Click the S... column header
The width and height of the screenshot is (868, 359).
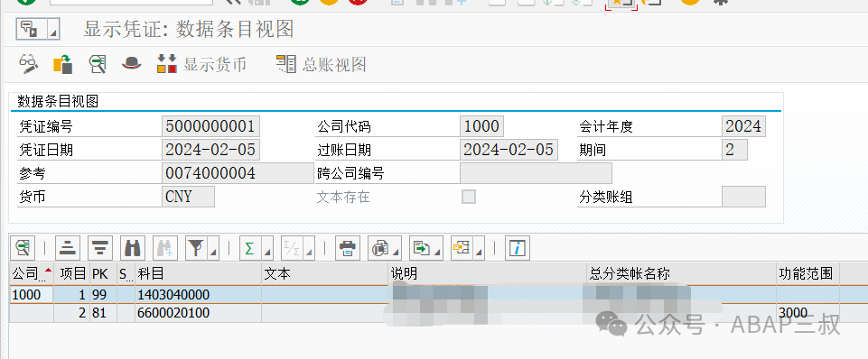(x=126, y=274)
